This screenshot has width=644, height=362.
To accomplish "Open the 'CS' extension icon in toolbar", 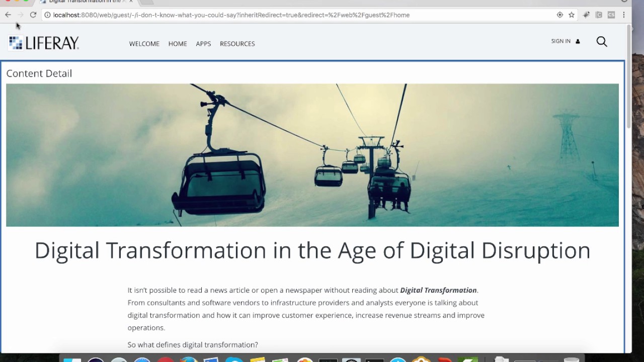I will [611, 15].
